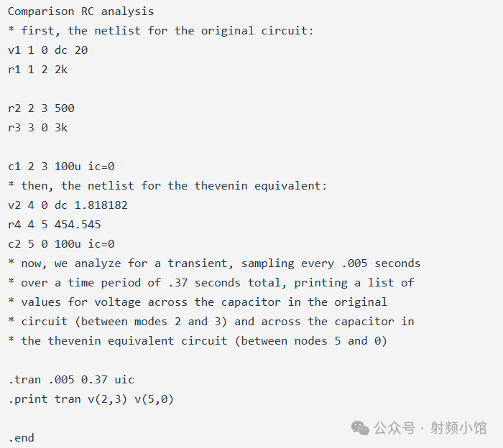The height and width of the screenshot is (448, 503).
Task: Click the 'over a time period' comment line
Action: [211, 283]
